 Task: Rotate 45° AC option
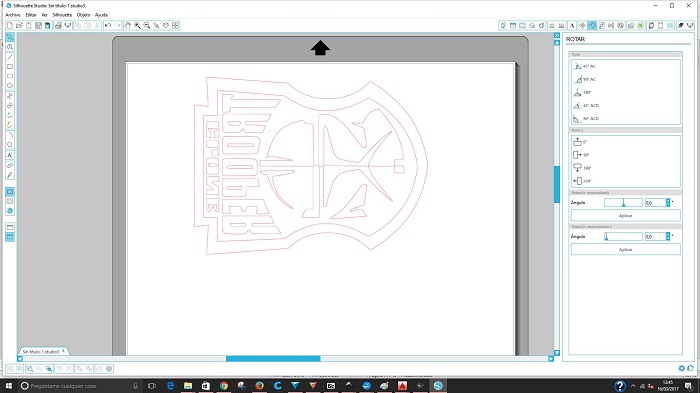(584, 66)
